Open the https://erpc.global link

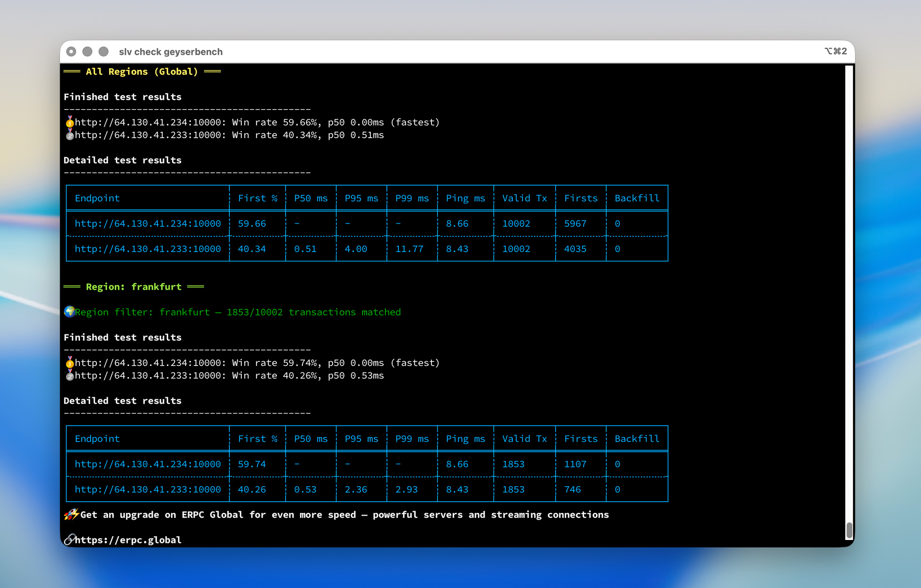click(x=127, y=540)
